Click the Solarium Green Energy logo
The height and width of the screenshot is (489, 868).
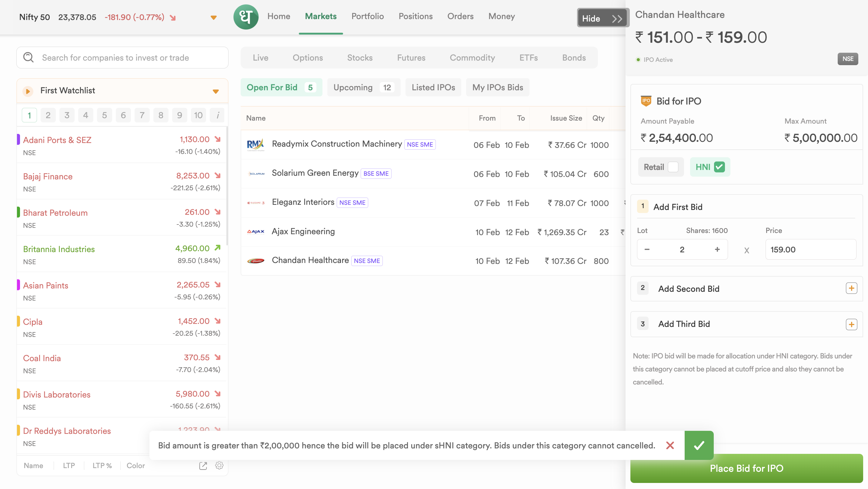[256, 174]
